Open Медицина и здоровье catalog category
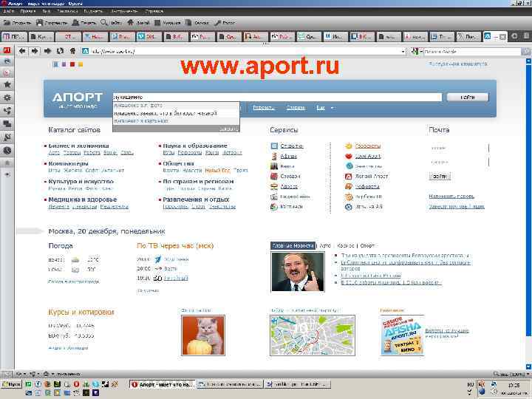Screen dimensions: 532x399 tap(83, 199)
